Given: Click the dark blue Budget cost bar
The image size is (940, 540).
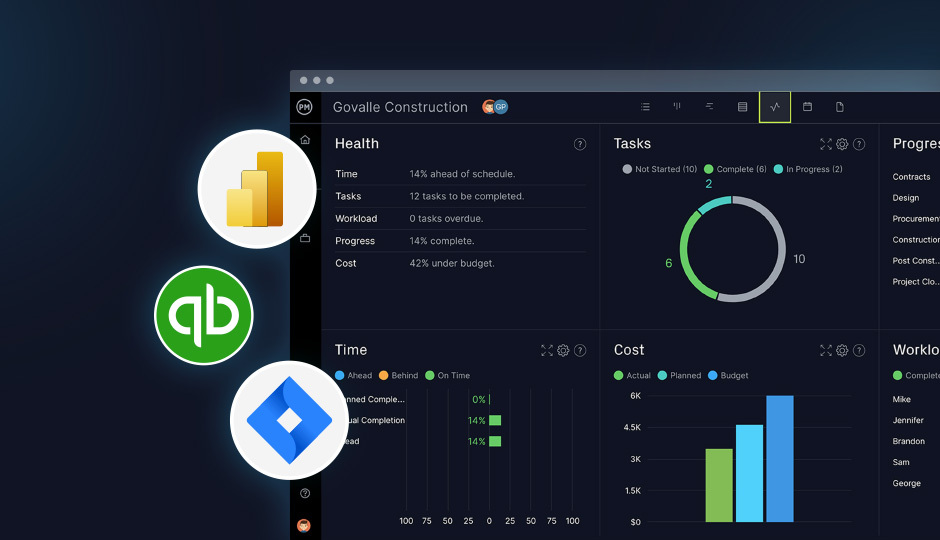Looking at the screenshot, I should (780, 458).
